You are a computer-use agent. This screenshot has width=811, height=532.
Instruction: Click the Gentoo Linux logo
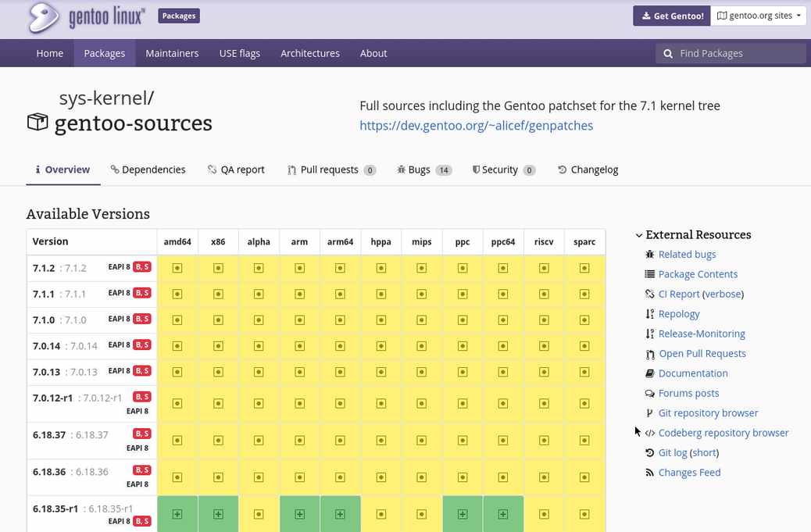point(86,17)
